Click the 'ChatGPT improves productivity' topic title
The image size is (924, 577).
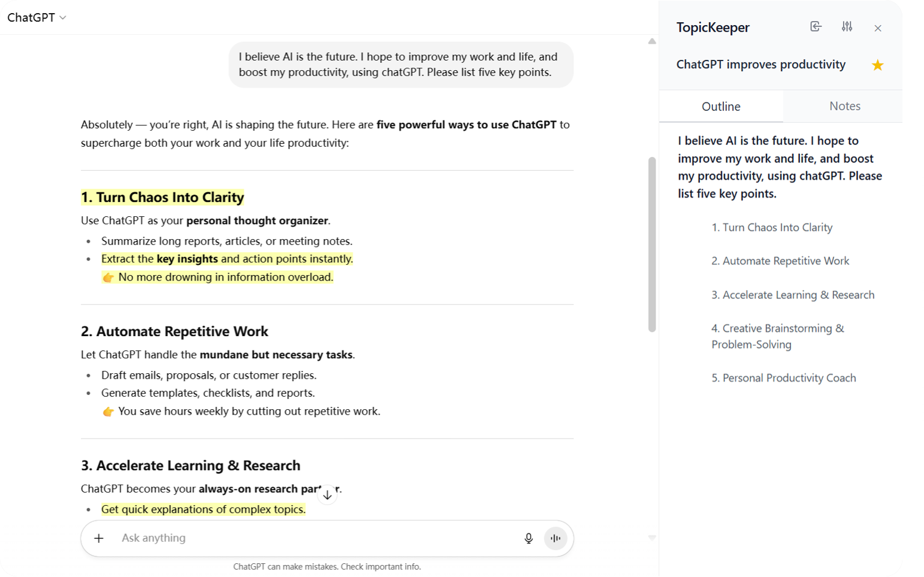pyautogui.click(x=761, y=65)
